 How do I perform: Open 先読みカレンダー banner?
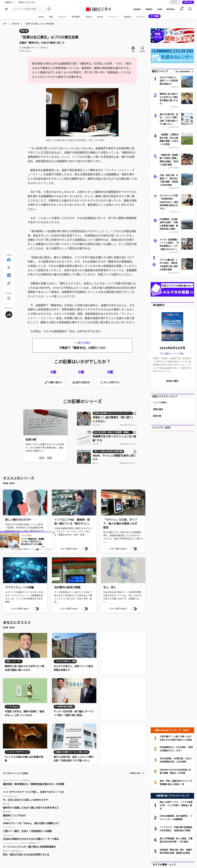tap(172, 56)
